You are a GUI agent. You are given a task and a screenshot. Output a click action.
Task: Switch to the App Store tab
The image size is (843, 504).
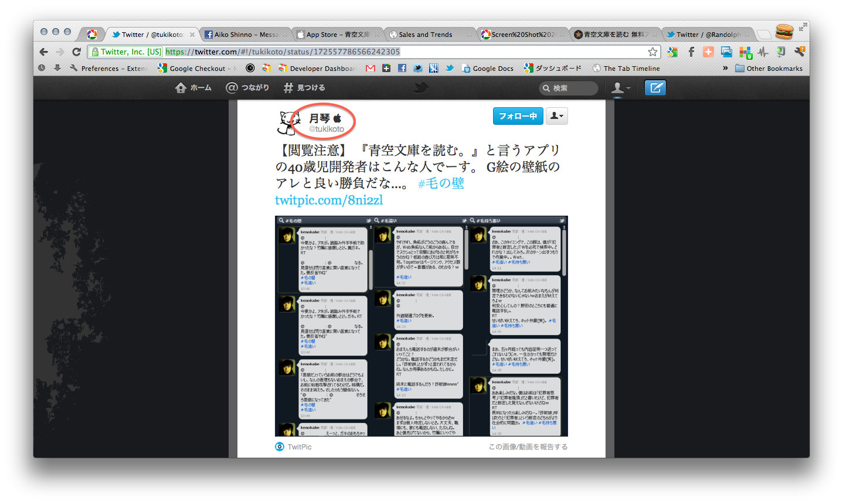pyautogui.click(x=337, y=34)
